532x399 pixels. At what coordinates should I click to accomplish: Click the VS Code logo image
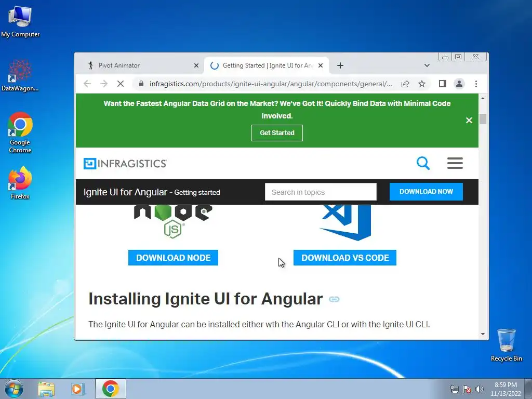tap(345, 223)
